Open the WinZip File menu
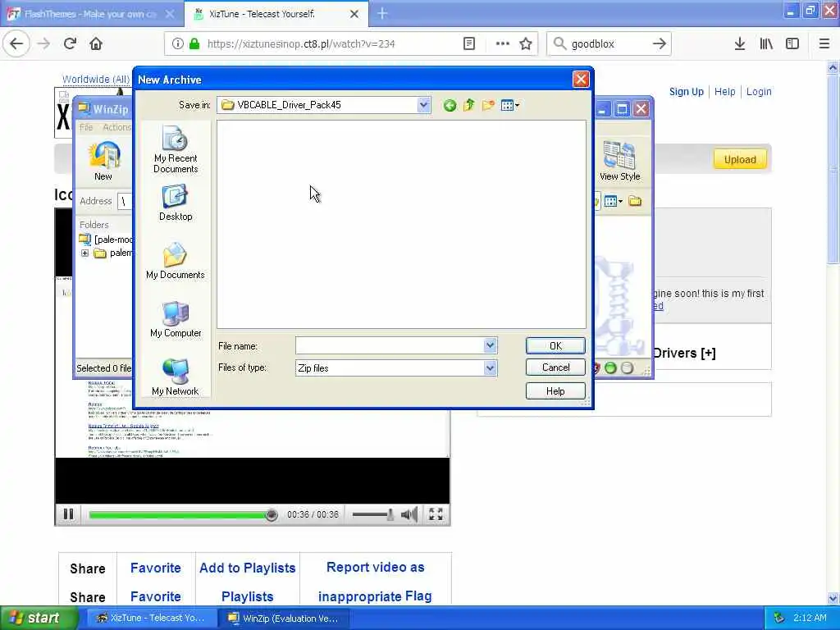This screenshot has height=630, width=840. click(x=85, y=127)
